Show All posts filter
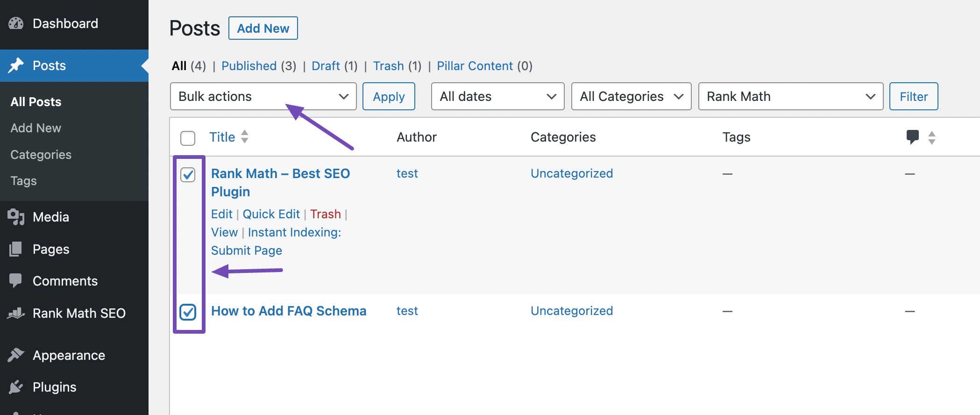 [179, 66]
